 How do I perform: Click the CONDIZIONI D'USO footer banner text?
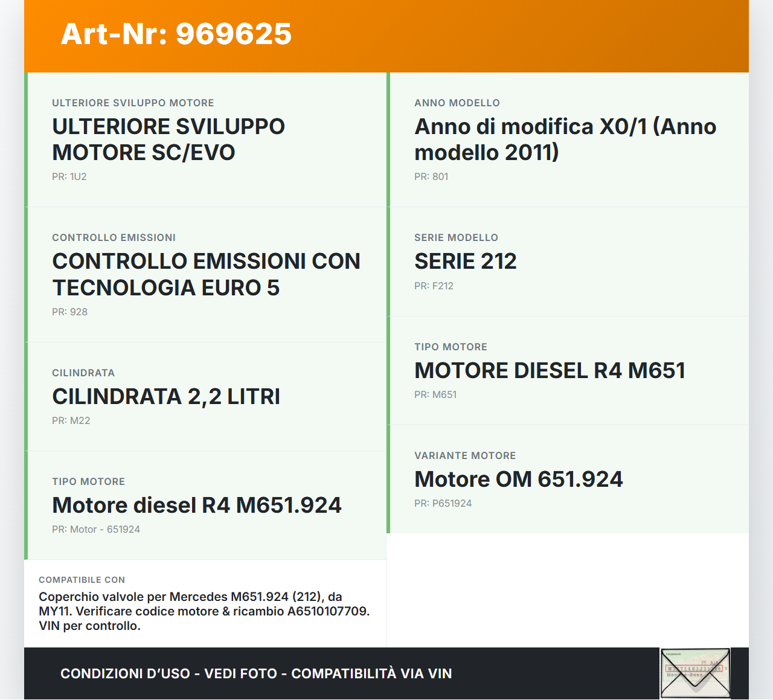[256, 674]
